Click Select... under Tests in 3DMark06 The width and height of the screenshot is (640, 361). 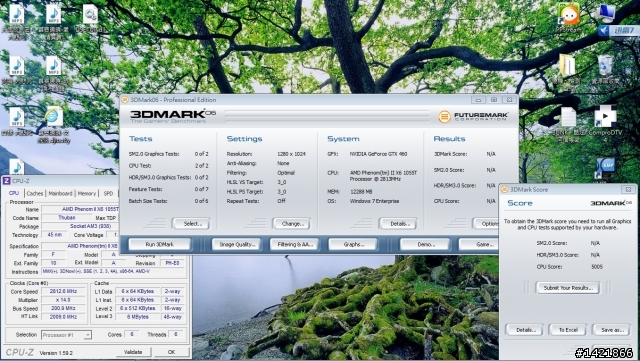point(192,224)
